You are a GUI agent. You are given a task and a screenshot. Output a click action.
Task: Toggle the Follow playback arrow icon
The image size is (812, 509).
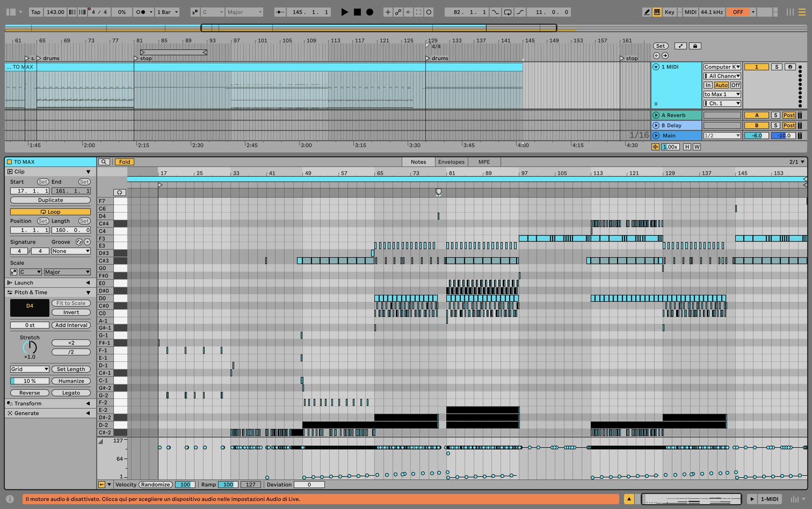click(x=280, y=12)
